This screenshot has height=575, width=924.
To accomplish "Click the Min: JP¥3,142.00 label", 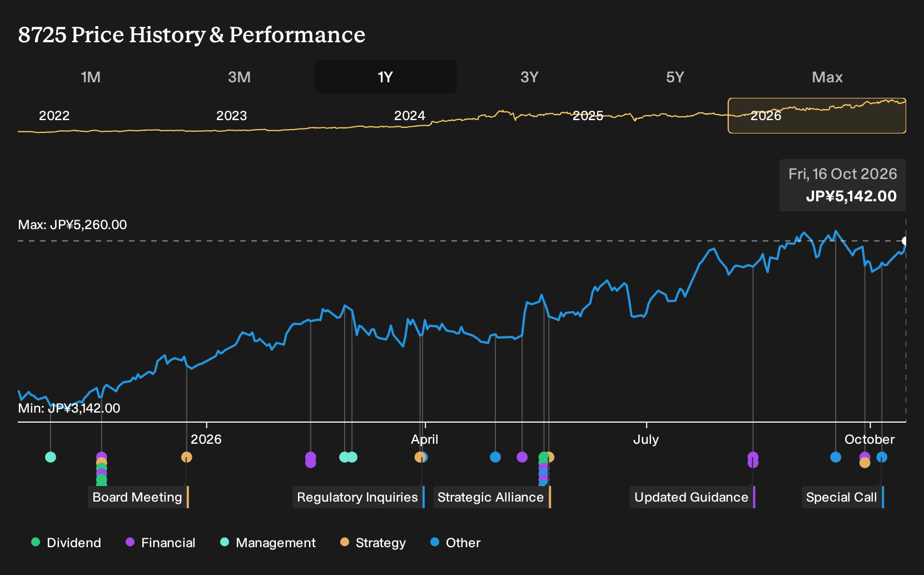I will pos(69,408).
